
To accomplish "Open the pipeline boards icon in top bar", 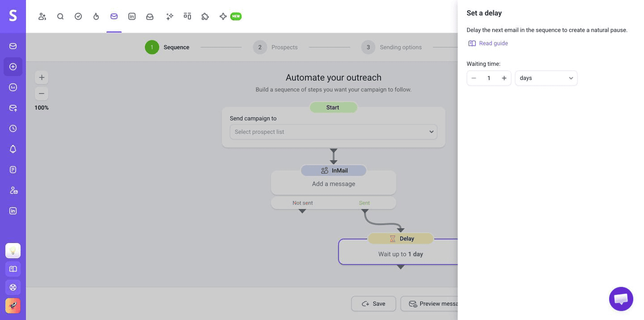I will tap(187, 17).
